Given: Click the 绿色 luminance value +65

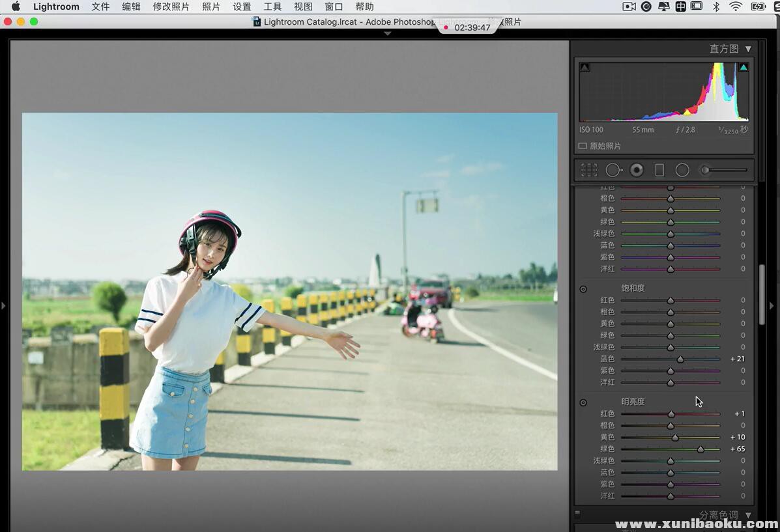Looking at the screenshot, I should click(x=737, y=449).
